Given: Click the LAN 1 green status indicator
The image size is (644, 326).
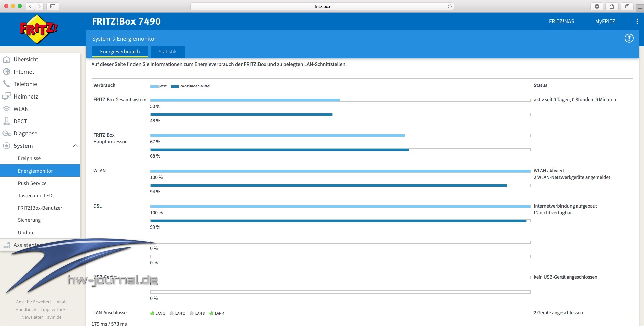Looking at the screenshot, I should (x=152, y=313).
